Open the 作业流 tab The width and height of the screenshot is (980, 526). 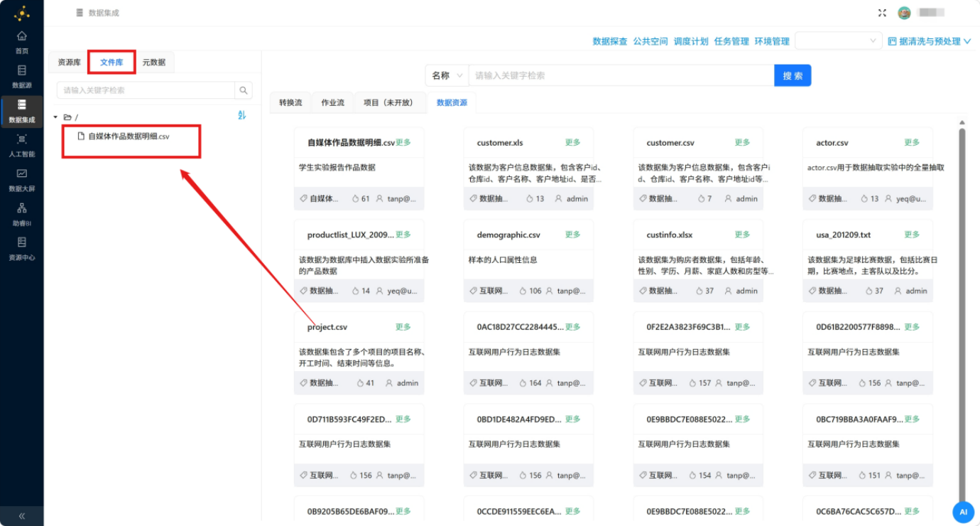coord(333,102)
